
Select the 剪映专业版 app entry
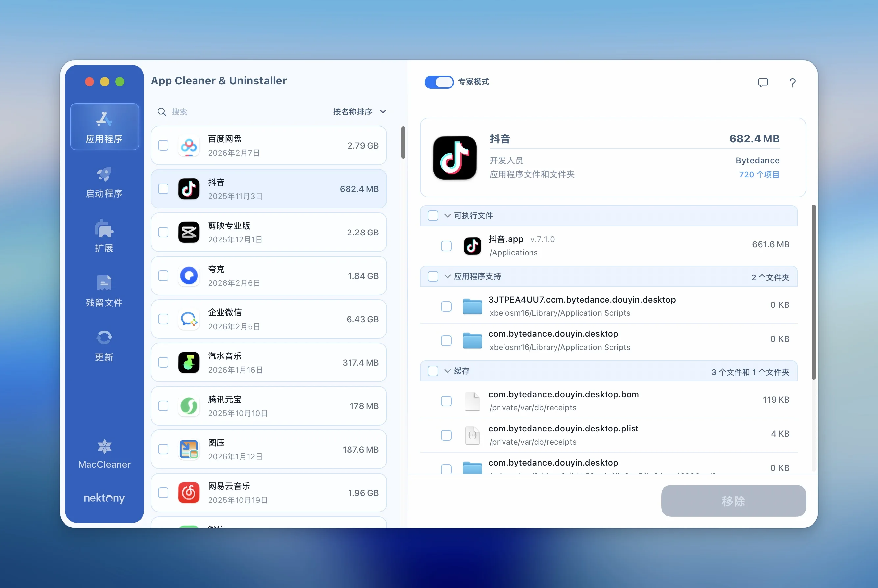pyautogui.click(x=269, y=232)
